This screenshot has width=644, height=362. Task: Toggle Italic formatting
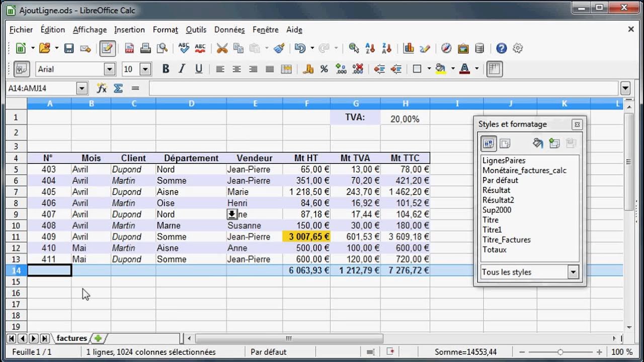(x=182, y=69)
